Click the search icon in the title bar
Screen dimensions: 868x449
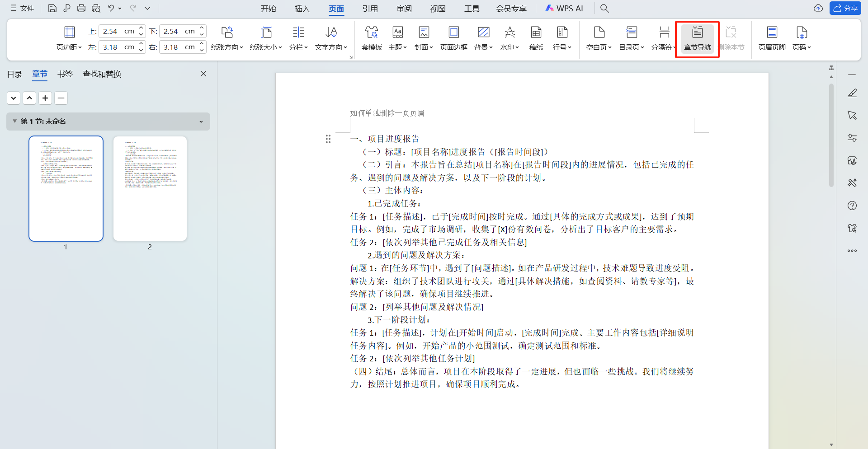point(604,8)
